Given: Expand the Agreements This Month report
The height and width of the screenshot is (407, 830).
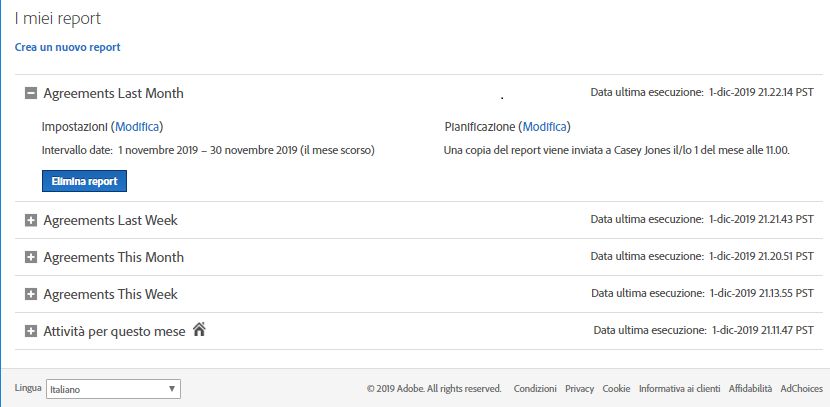Looking at the screenshot, I should point(31,257).
